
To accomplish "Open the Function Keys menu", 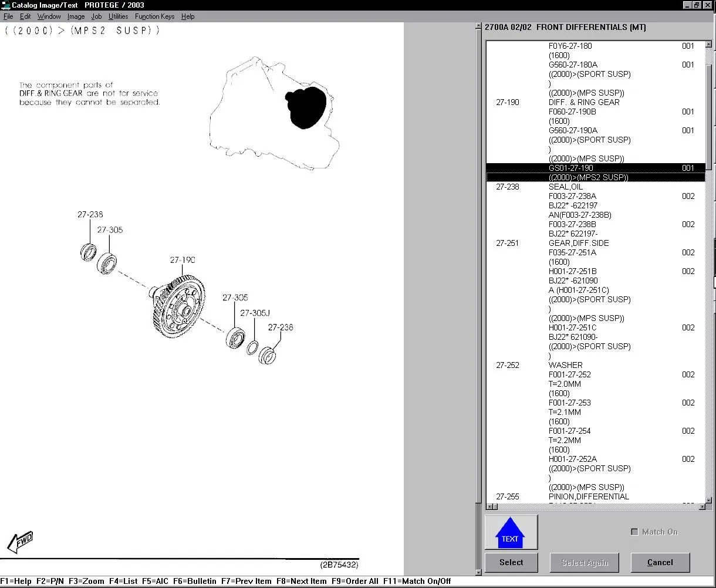I will pos(155,16).
